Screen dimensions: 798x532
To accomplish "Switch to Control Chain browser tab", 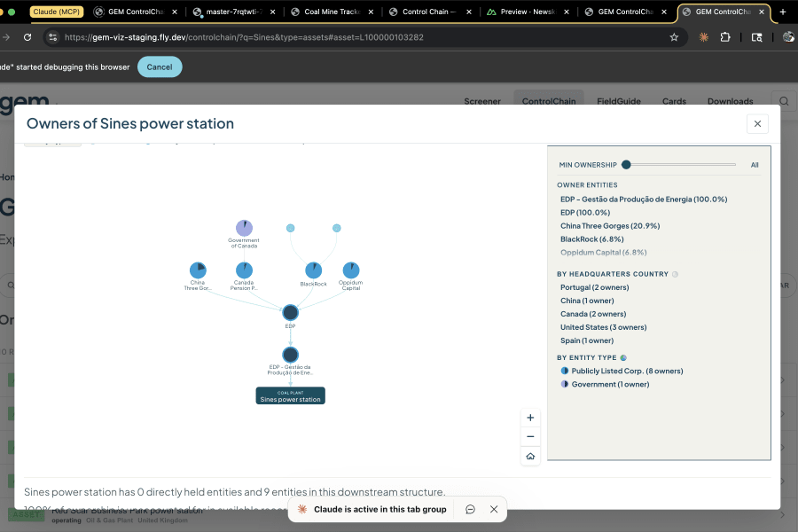I will click(429, 12).
